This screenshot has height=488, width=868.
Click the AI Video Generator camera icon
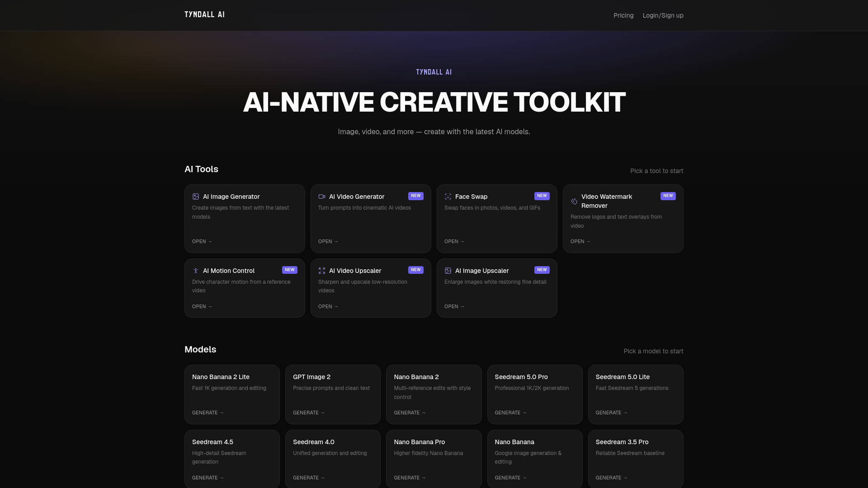322,197
